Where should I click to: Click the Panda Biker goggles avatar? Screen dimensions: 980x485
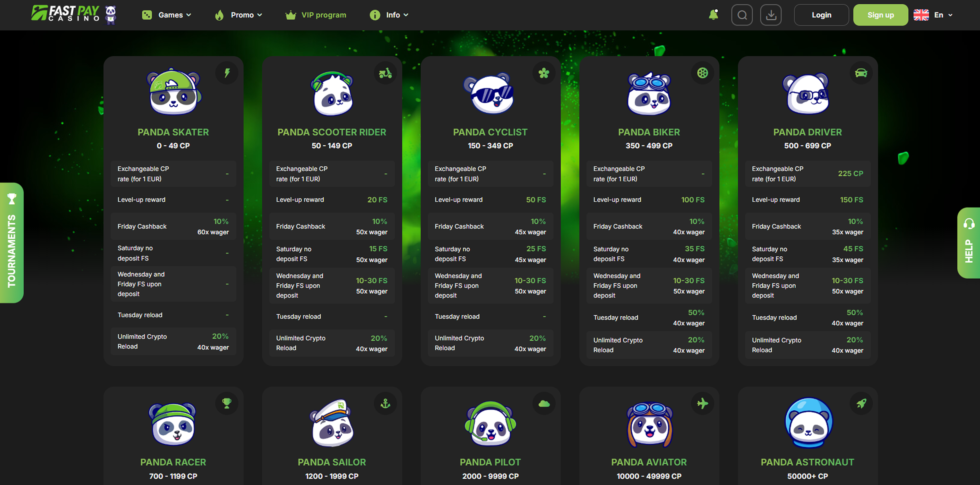[649, 93]
